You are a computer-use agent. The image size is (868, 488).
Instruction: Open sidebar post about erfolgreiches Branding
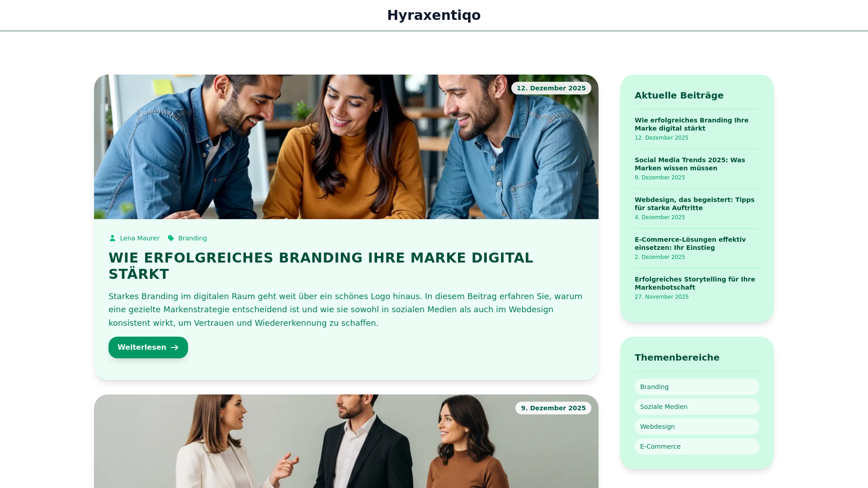692,124
